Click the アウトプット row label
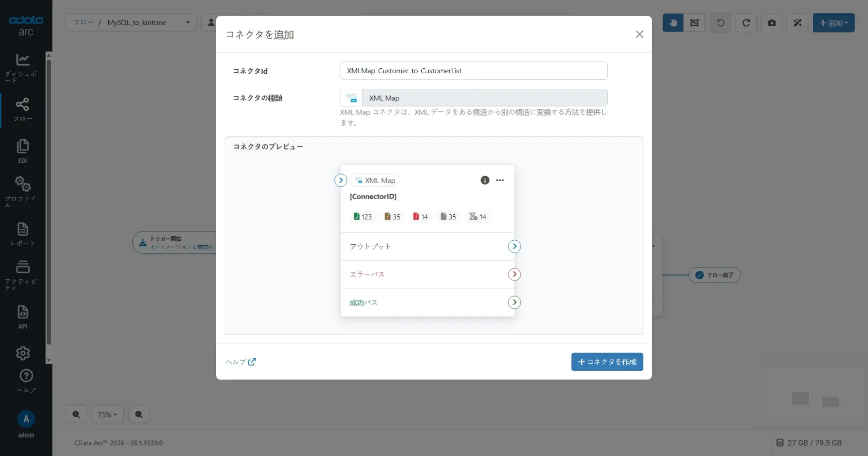The image size is (868, 456). 370,246
